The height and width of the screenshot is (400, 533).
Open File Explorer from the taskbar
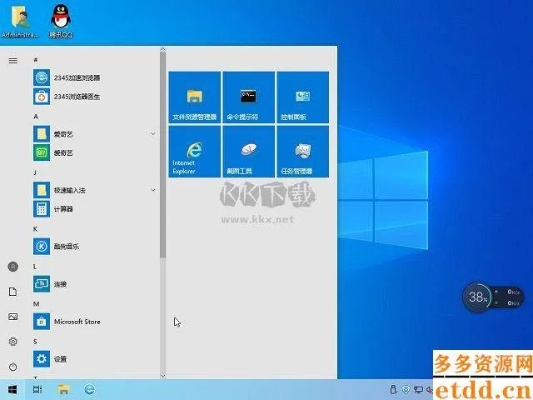click(x=64, y=389)
